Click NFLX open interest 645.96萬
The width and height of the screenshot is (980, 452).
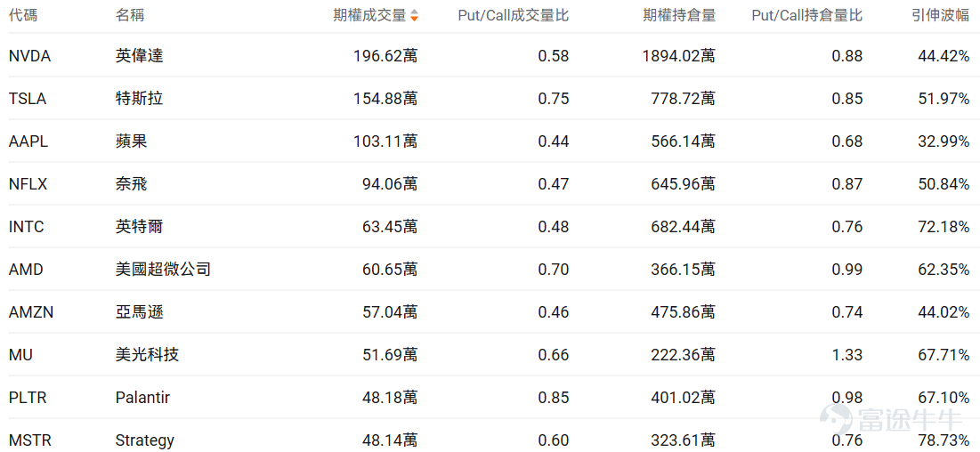coord(684,184)
